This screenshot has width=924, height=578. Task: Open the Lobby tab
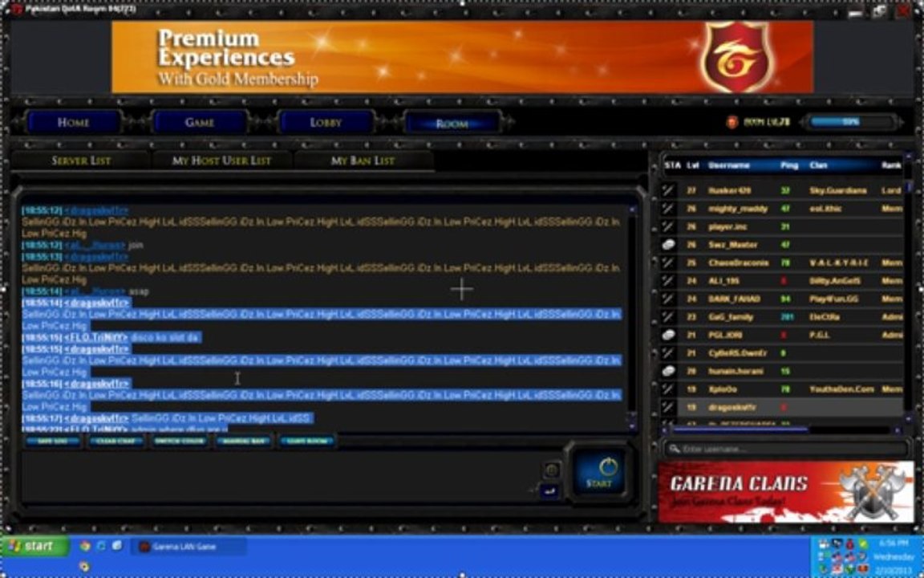[326, 123]
